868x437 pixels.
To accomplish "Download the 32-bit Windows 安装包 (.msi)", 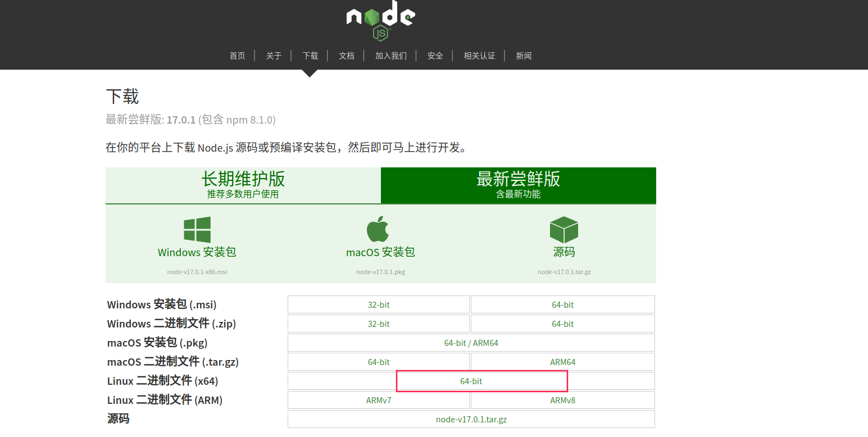I will [378, 304].
